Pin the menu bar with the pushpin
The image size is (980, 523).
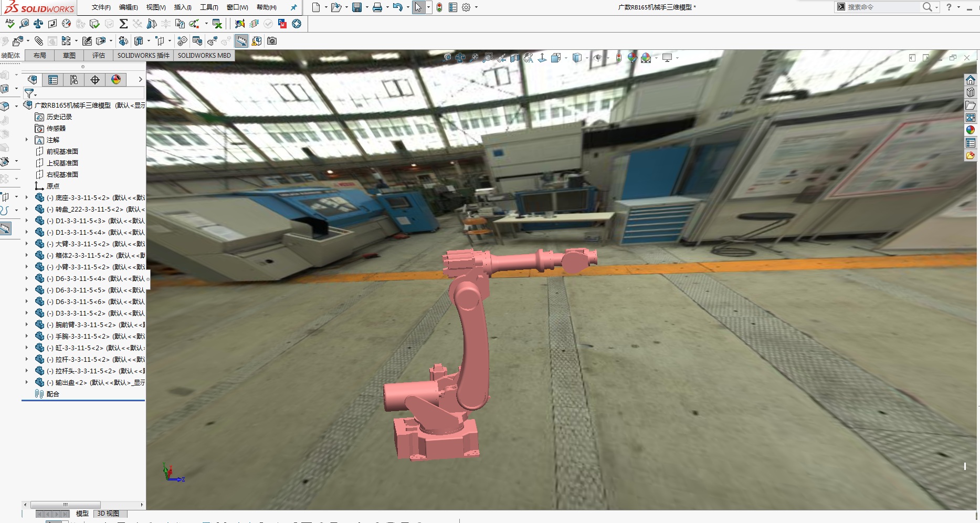click(293, 7)
